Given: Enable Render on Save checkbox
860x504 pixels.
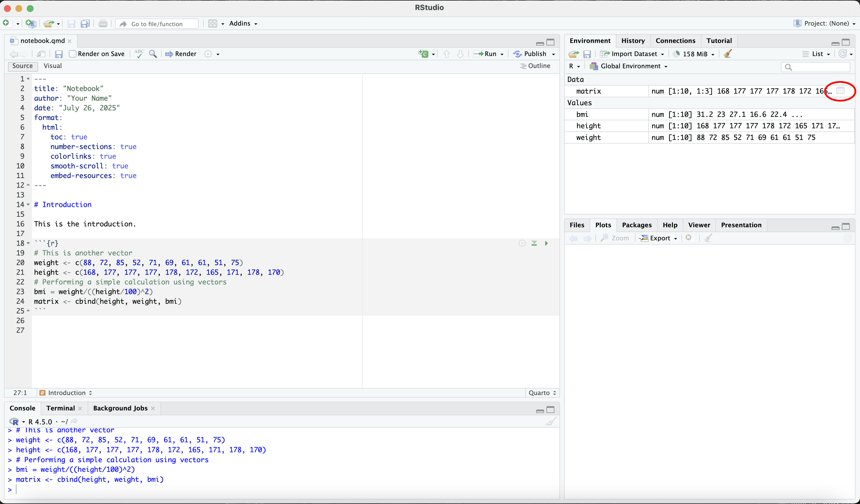Looking at the screenshot, I should point(73,54).
